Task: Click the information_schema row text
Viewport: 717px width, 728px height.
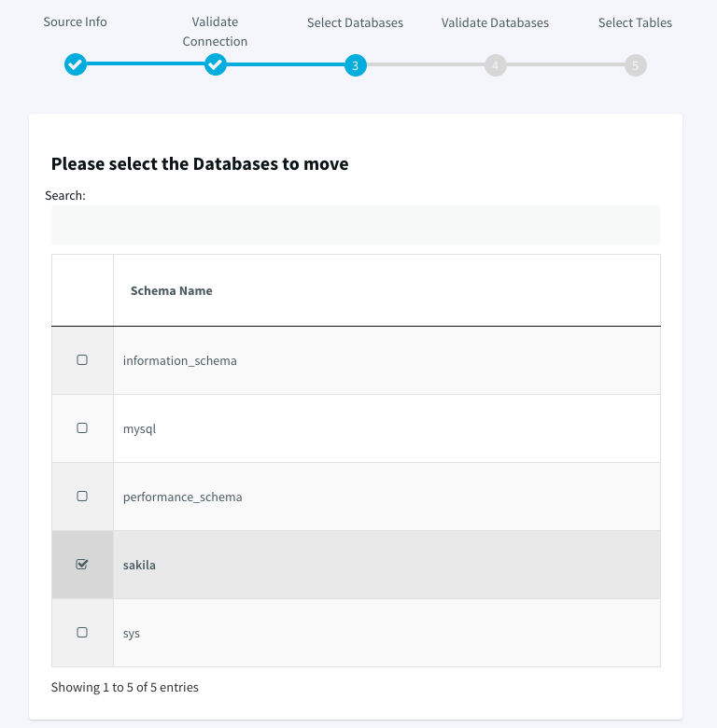Action: pos(179,361)
